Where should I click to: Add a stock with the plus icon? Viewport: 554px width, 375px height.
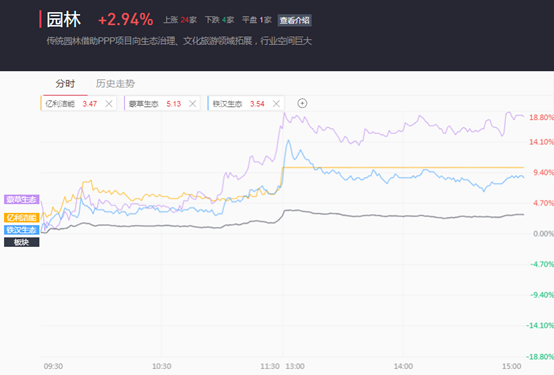tap(302, 103)
